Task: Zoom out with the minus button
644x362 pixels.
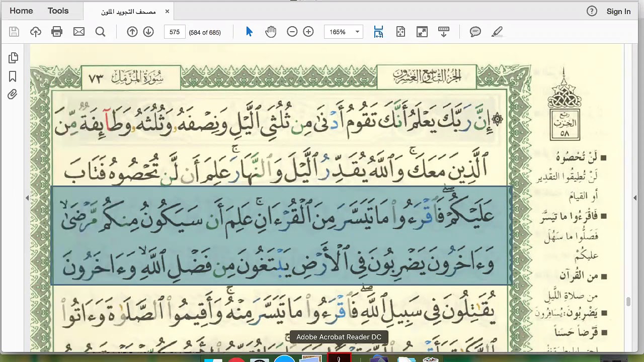Action: click(292, 32)
